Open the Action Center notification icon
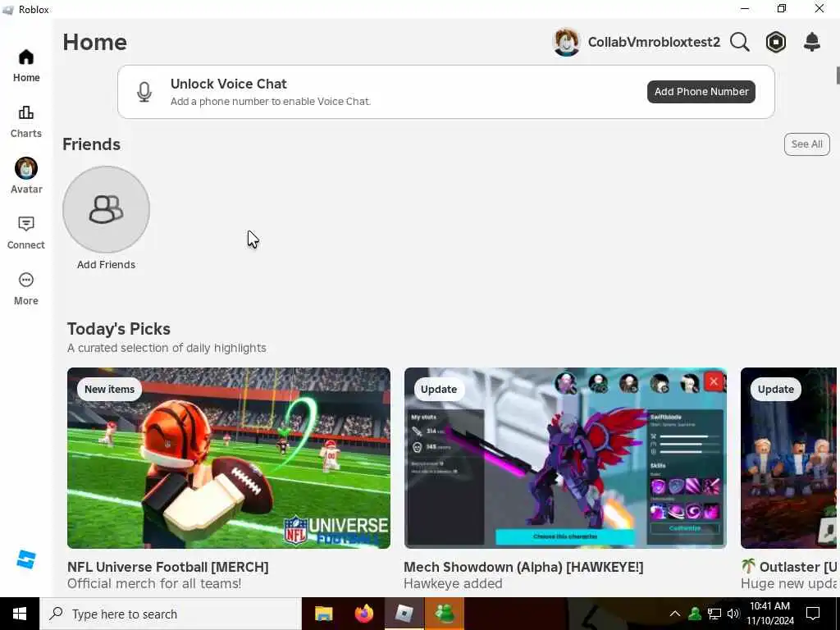840x630 pixels. [x=813, y=614]
